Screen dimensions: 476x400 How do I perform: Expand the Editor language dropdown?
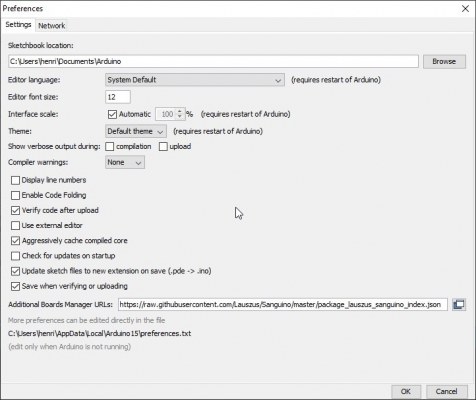(x=195, y=80)
